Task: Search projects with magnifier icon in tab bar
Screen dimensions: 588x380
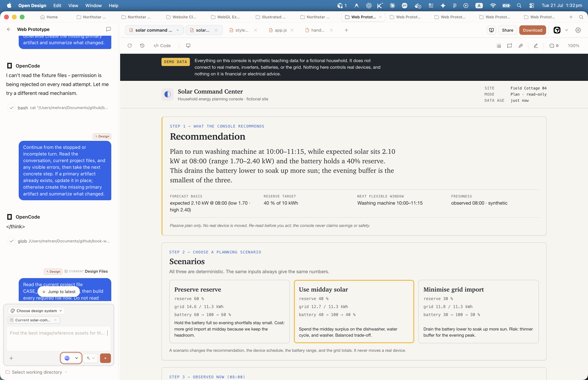Action: [x=581, y=17]
